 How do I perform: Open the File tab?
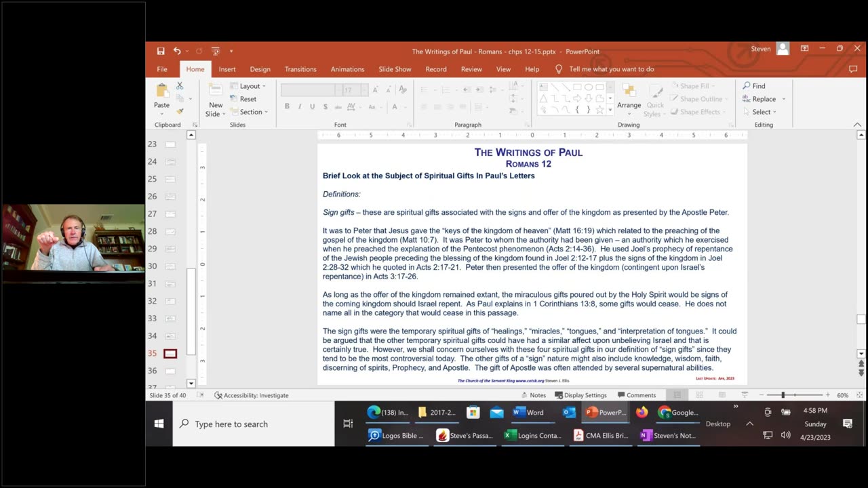162,69
